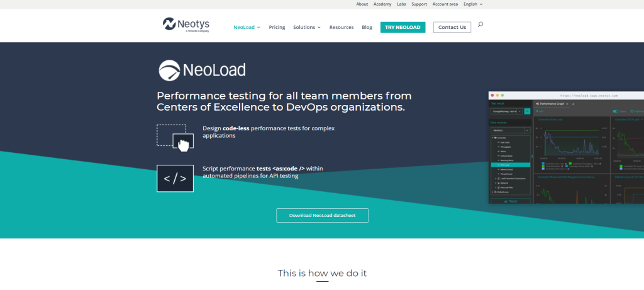Screen dimensions: 644x290
Task: Open the Labs link in top bar
Action: 401,4
